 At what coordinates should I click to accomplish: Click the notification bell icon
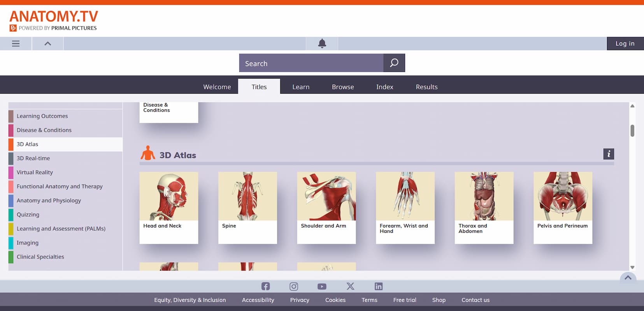pyautogui.click(x=322, y=44)
